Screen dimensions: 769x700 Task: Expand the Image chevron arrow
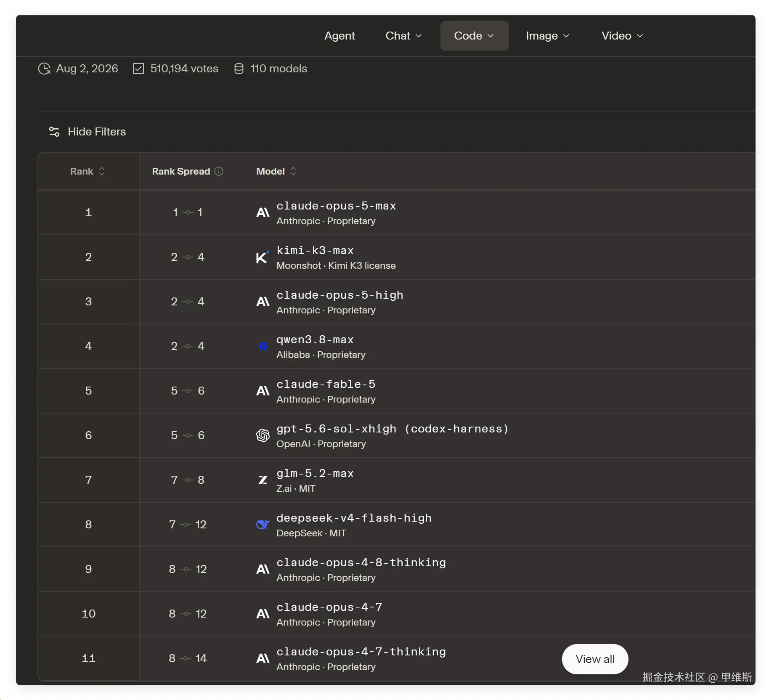click(x=566, y=36)
